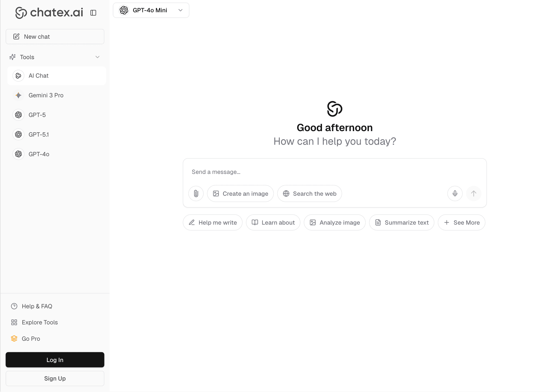
Task: Activate the Create an image mode
Action: (240, 193)
